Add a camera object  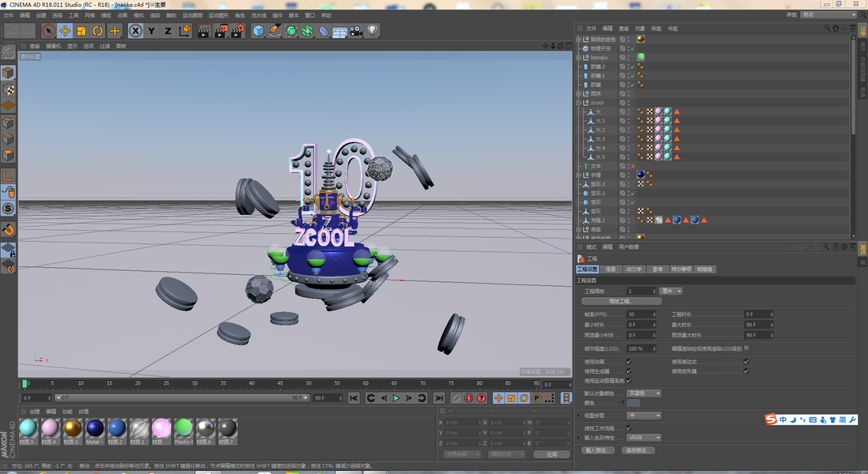pyautogui.click(x=356, y=31)
